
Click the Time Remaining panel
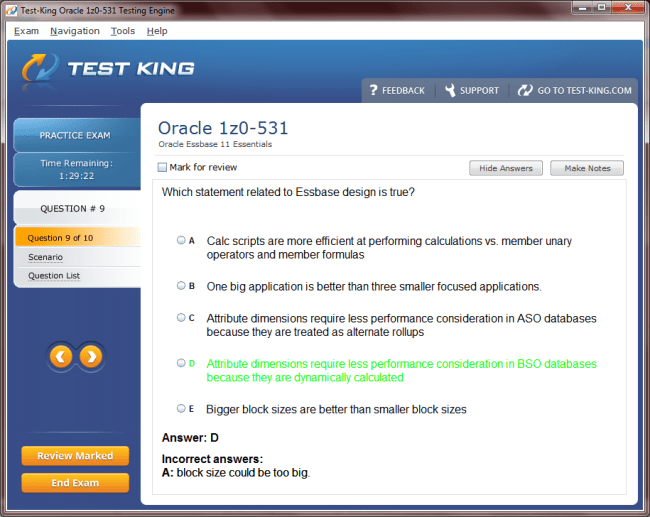pos(77,170)
